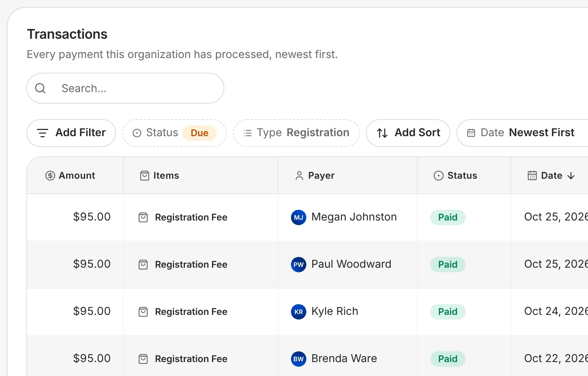Viewport: 588px width, 376px height.
Task: Click the calendar icon in Date header
Action: click(x=532, y=176)
